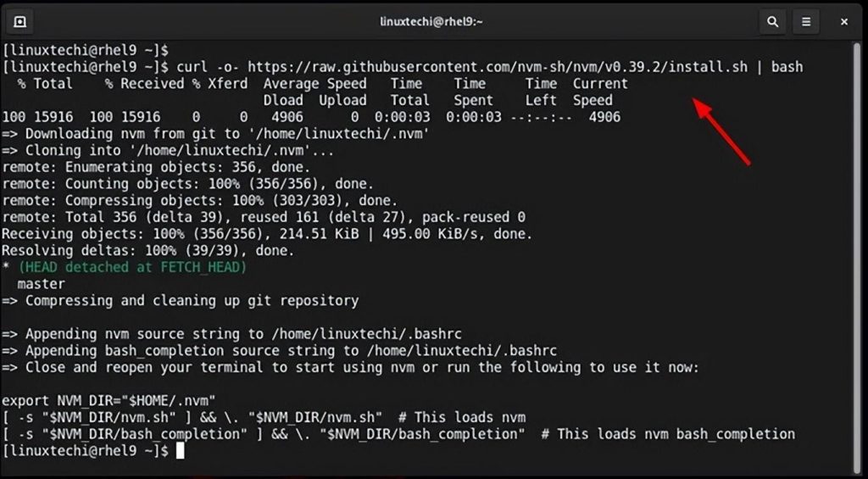Click the first empty prompt line
This screenshot has width=868, height=479.
[86, 50]
